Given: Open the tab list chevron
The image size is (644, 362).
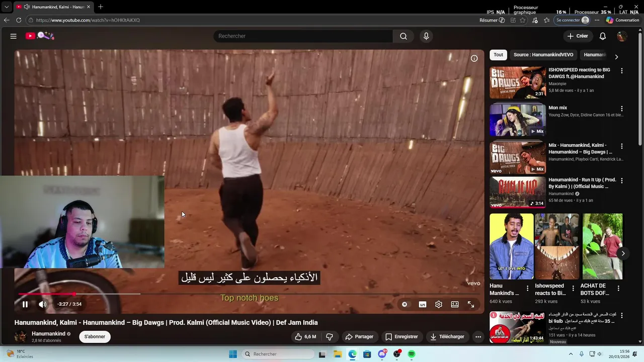Looking at the screenshot, I should (7, 7).
